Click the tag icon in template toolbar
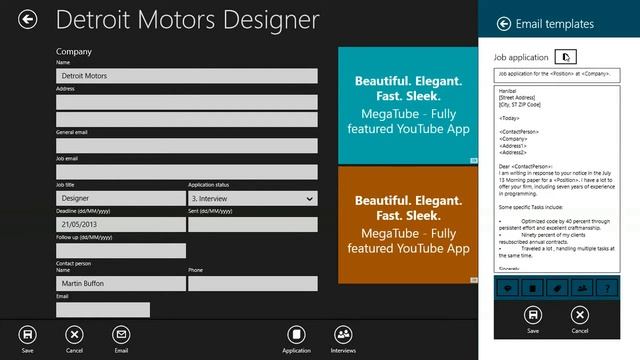 [558, 288]
